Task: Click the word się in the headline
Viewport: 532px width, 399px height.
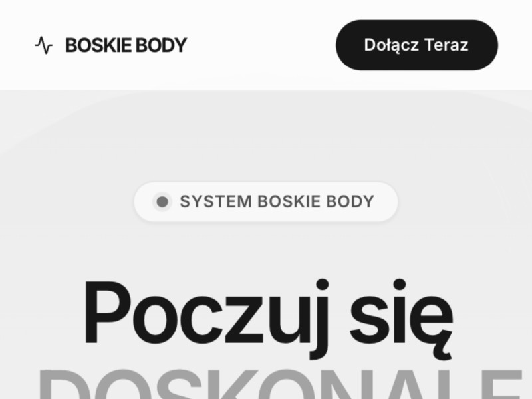Action: click(x=402, y=319)
